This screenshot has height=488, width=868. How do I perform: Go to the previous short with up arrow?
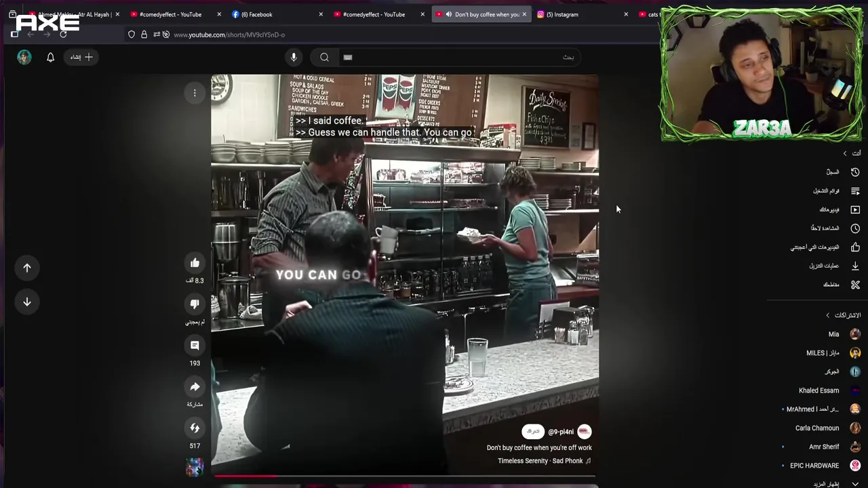27,268
